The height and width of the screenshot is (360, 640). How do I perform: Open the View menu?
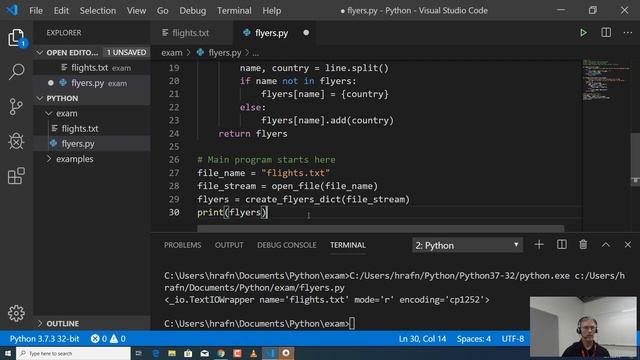click(x=136, y=10)
